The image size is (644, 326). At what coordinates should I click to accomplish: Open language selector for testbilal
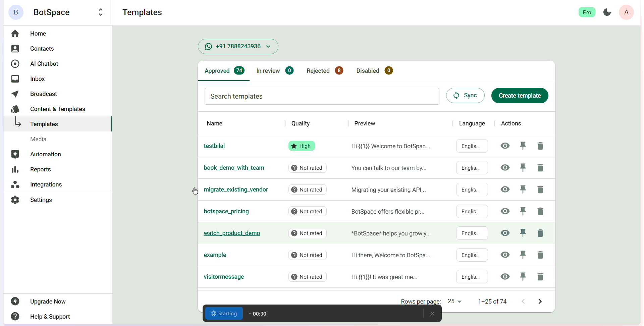pos(472,146)
